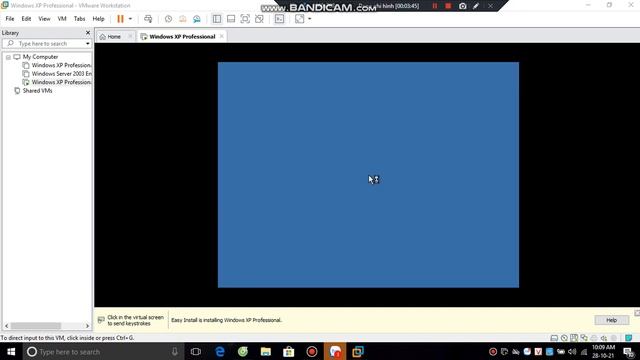Open VMware Workstation taskbar icon
This screenshot has width=640, height=360.
358,351
